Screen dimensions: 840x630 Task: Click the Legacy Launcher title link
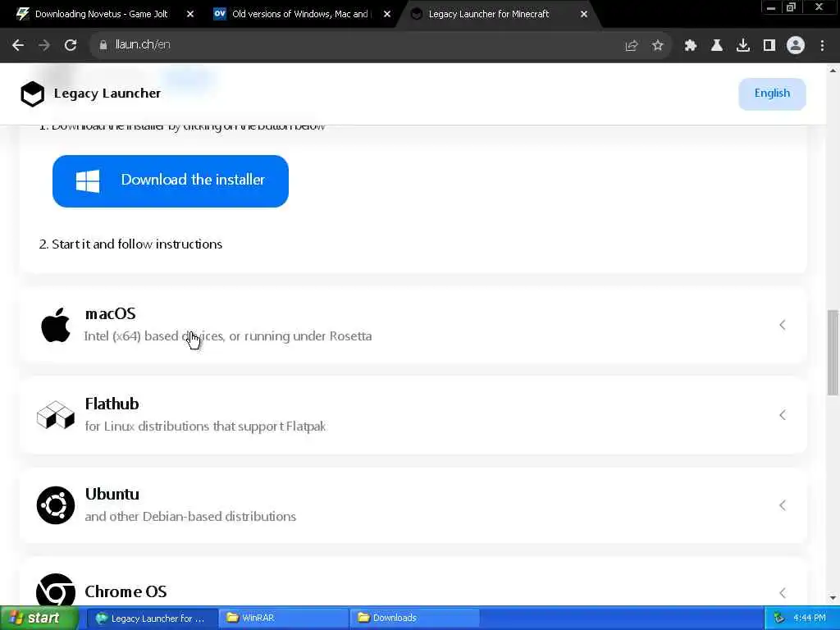[107, 94]
